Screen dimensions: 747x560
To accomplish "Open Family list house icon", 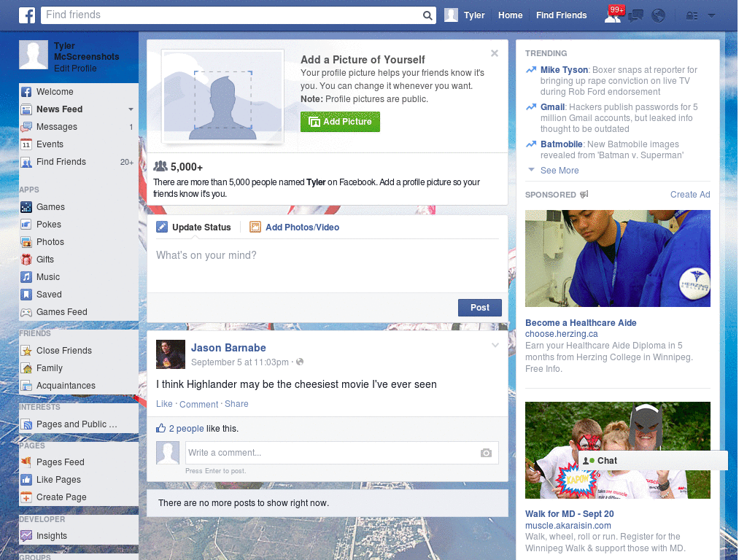I will coord(26,368).
